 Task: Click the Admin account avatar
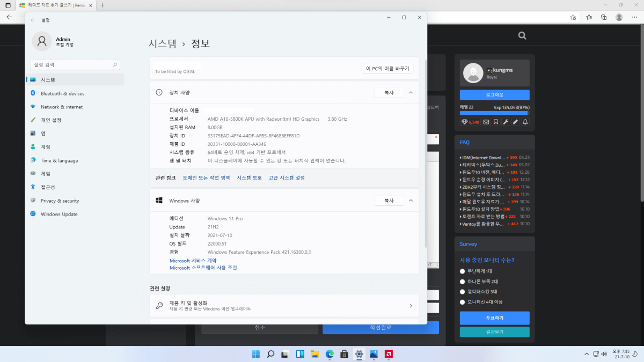click(x=42, y=42)
